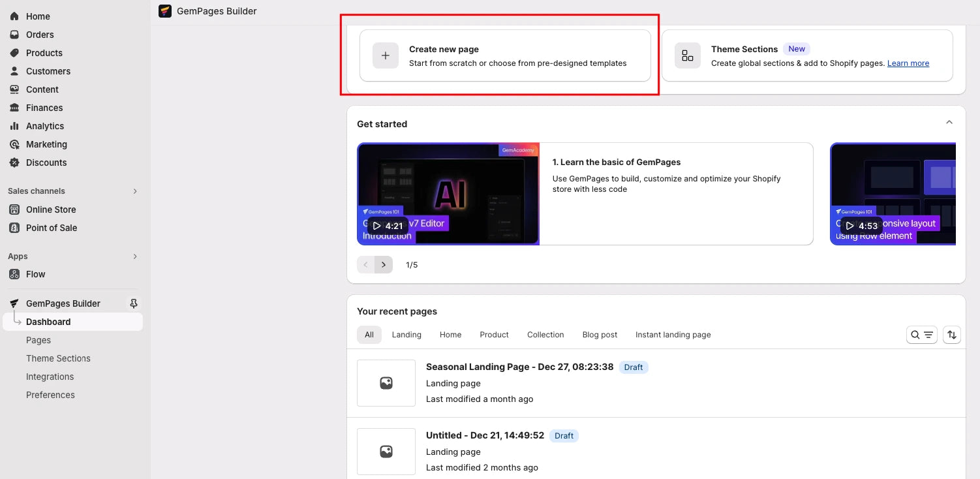Click the Create new page card
This screenshot has width=980, height=479.
pos(505,55)
